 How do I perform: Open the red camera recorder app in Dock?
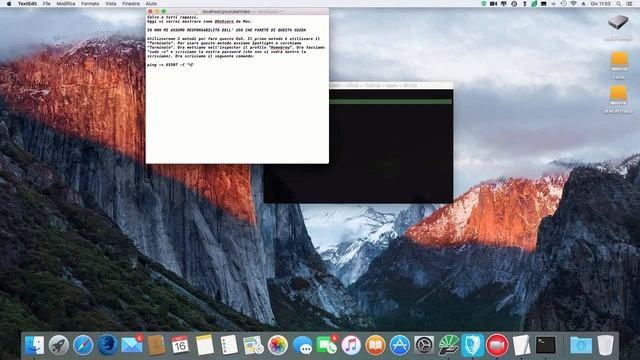click(x=497, y=345)
